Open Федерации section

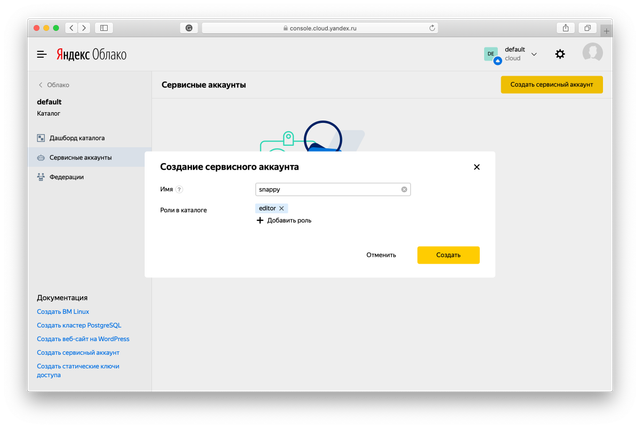[66, 177]
